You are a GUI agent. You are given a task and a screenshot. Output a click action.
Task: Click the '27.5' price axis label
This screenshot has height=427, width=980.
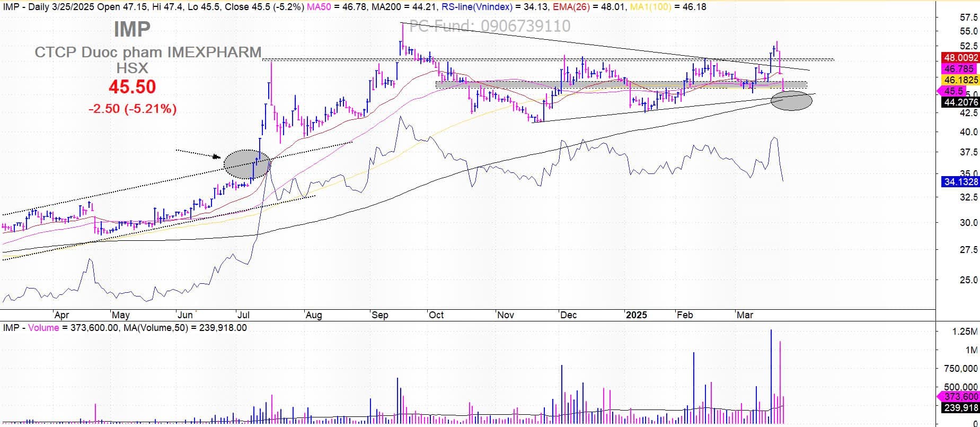[x=968, y=250]
